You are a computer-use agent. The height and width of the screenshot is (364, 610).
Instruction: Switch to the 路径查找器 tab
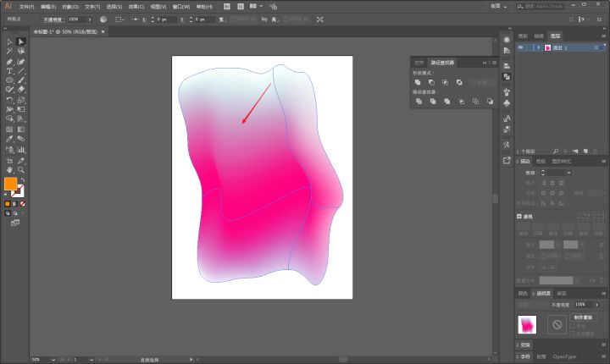(443, 63)
